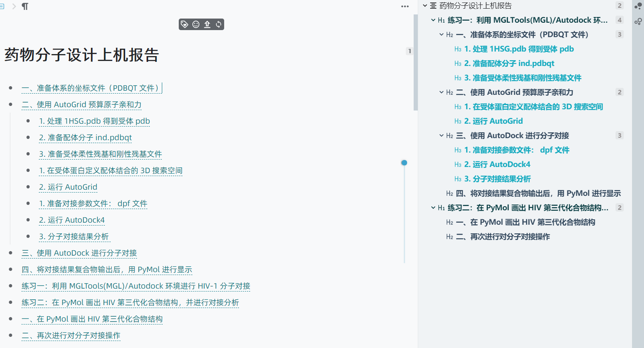The height and width of the screenshot is (348, 644).
Task: Click the blue slider handle beside the document
Action: click(404, 163)
